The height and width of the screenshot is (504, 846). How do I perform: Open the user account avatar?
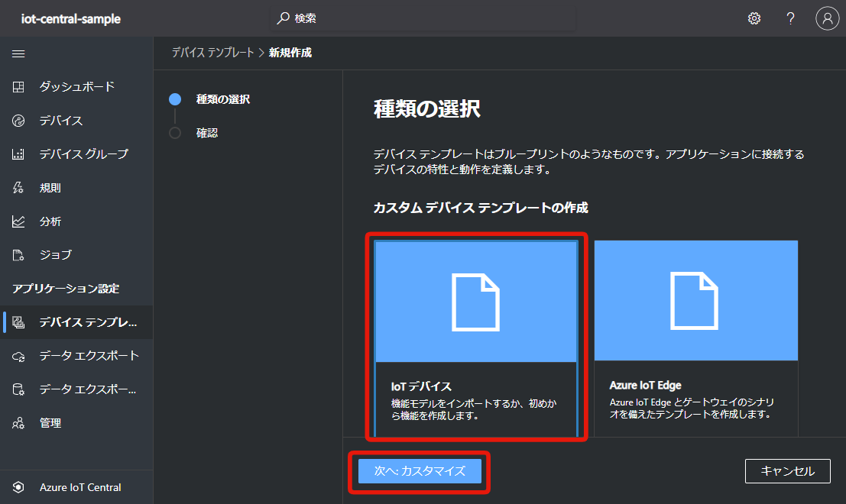tap(827, 18)
